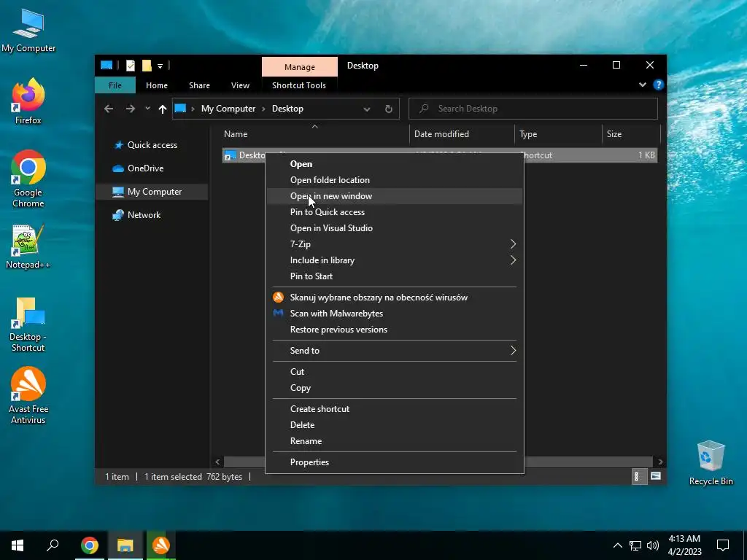Image resolution: width=747 pixels, height=560 pixels.
Task: Click the Explorer help question mark icon
Action: tap(659, 85)
